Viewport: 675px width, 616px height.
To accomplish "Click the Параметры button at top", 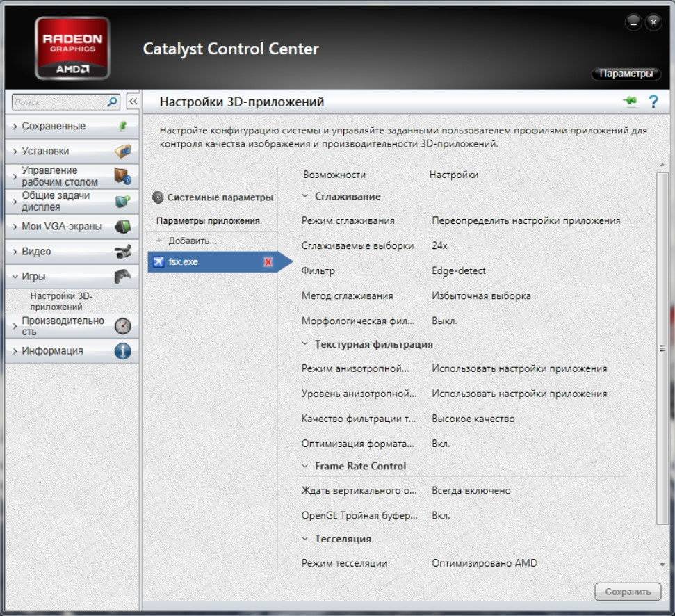I will pos(626,73).
